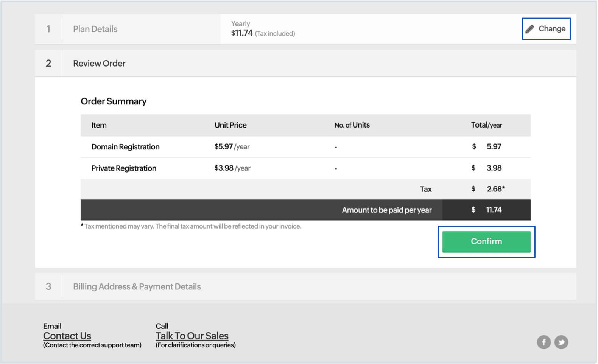
Task: Click the Total/year column header
Action: [x=486, y=125]
